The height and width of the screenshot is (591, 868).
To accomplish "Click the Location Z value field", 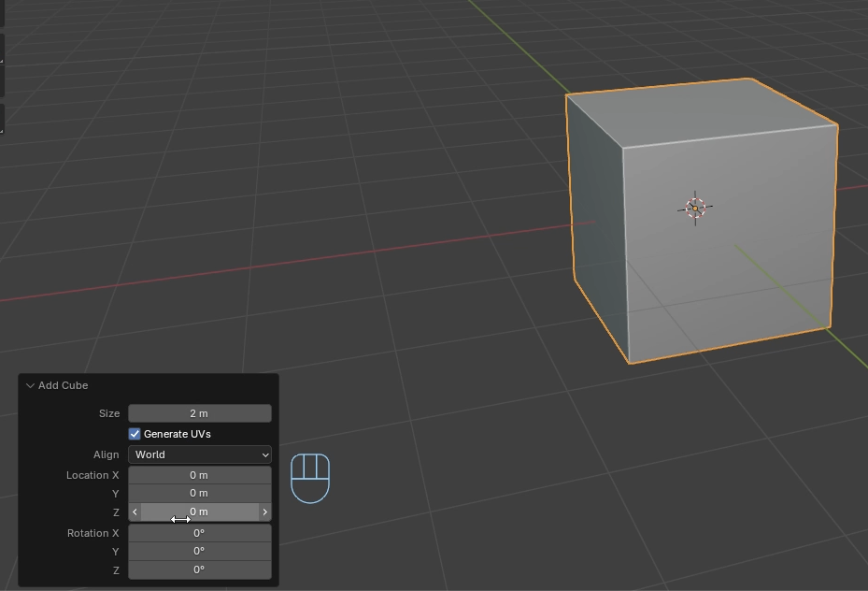I will pos(200,512).
